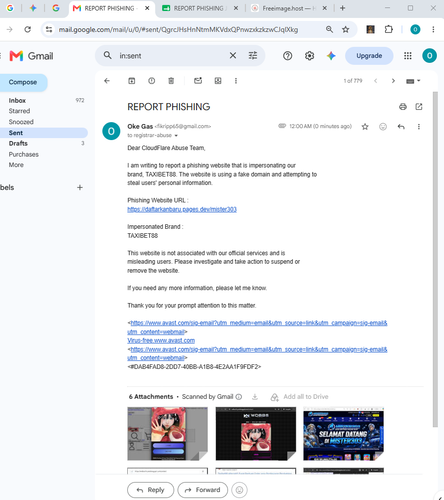Open the Gemini sparkle icon in Gmail
This screenshot has height=500, width=444.
pos(331,56)
